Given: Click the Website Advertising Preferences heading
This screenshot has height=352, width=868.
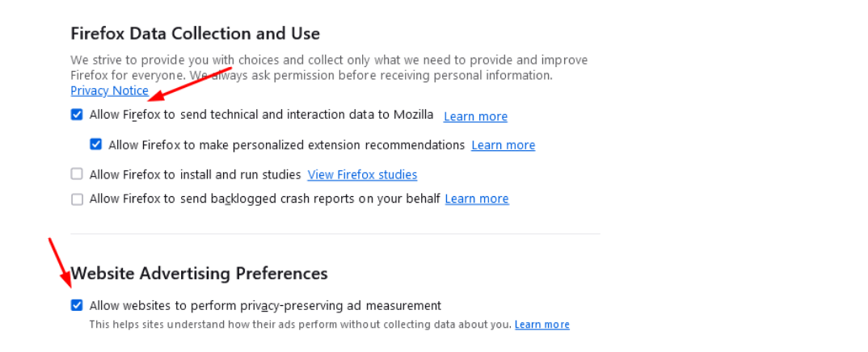Looking at the screenshot, I should [x=199, y=273].
